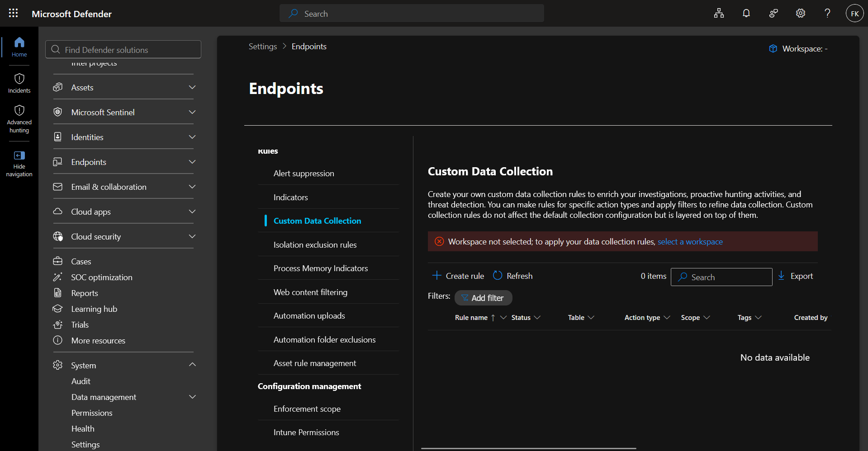Click the Create rule plus icon
The height and width of the screenshot is (451, 868).
coord(436,275)
